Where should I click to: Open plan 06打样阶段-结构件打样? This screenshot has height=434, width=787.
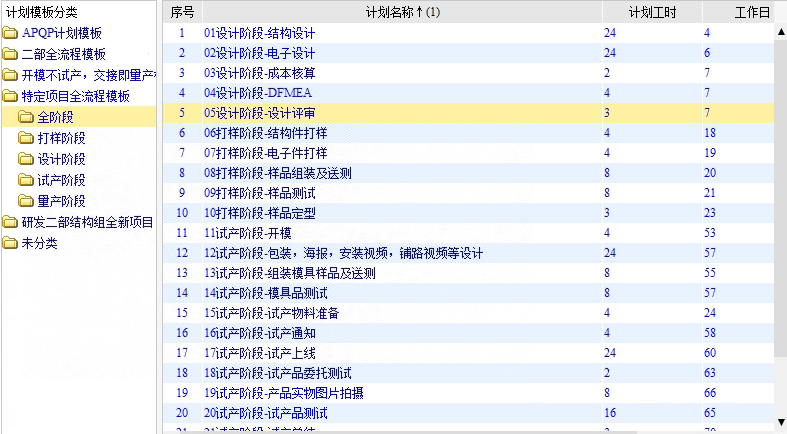coord(266,133)
